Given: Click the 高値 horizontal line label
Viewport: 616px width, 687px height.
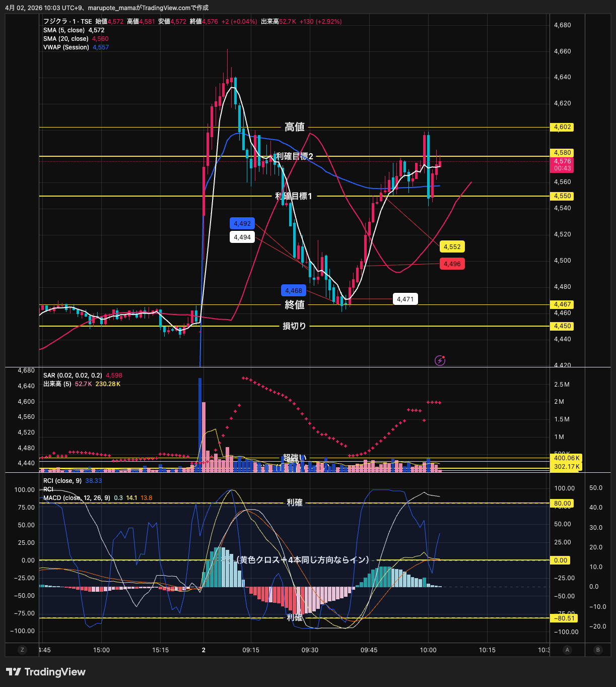Looking at the screenshot, I should 295,127.
